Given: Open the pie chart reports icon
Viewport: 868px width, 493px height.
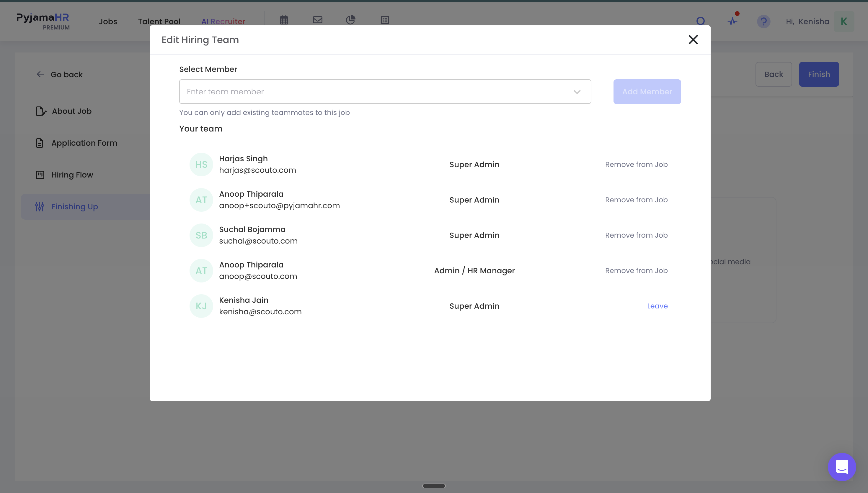Looking at the screenshot, I should pos(350,20).
